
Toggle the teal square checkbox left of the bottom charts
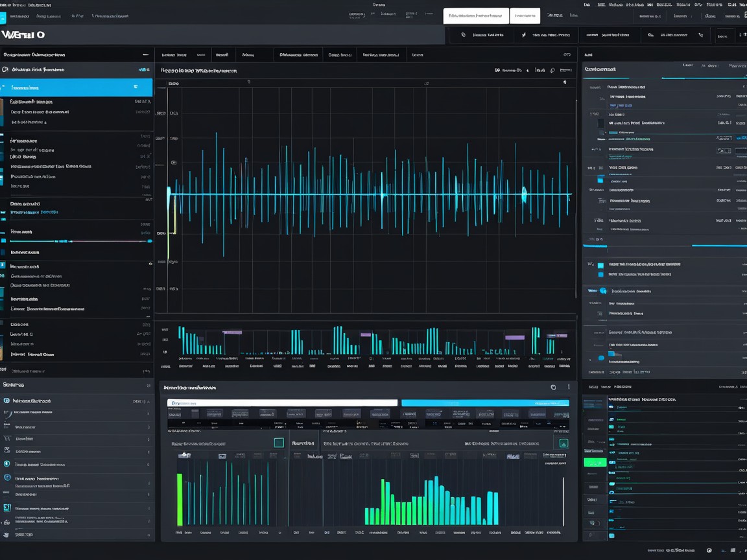coord(279,443)
